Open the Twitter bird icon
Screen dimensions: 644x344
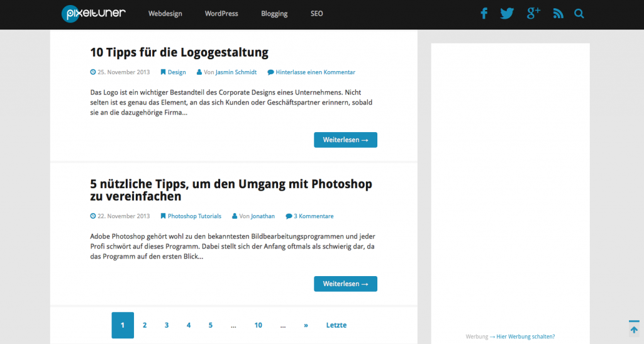pyautogui.click(x=507, y=13)
